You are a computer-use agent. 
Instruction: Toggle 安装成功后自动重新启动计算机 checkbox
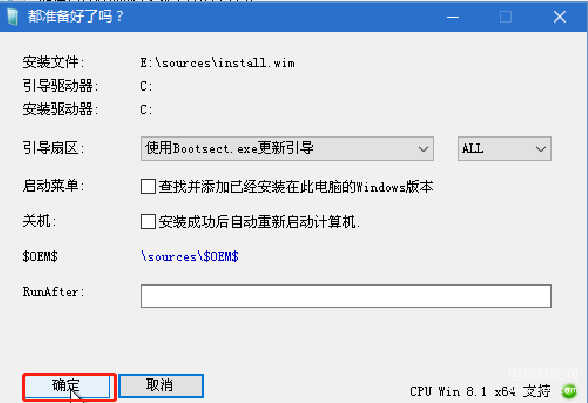coord(148,222)
